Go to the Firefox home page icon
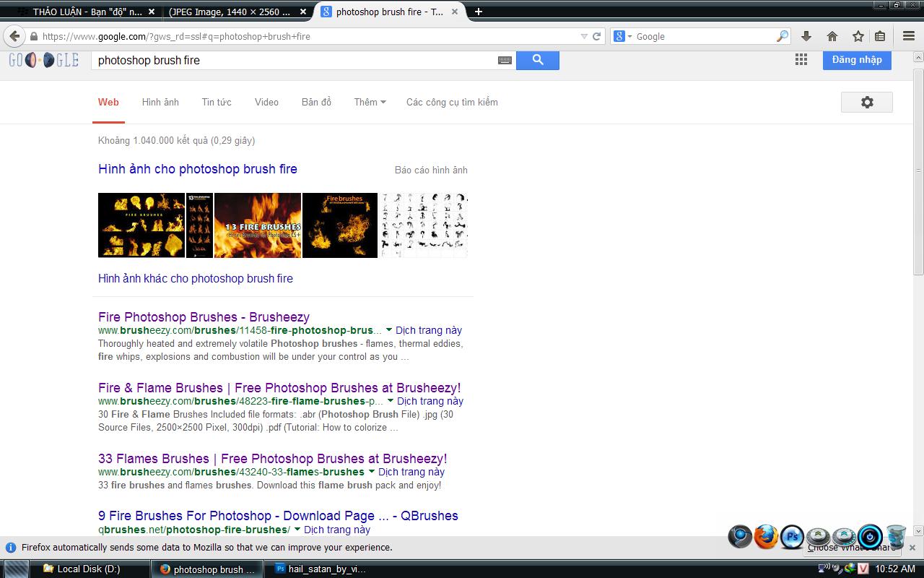924x578 pixels. pyautogui.click(x=832, y=36)
